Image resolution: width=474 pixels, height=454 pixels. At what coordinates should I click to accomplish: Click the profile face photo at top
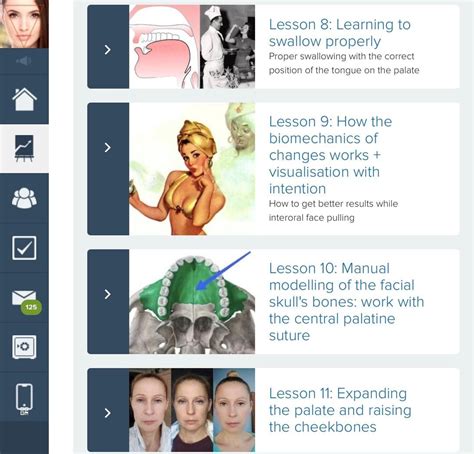point(24,24)
